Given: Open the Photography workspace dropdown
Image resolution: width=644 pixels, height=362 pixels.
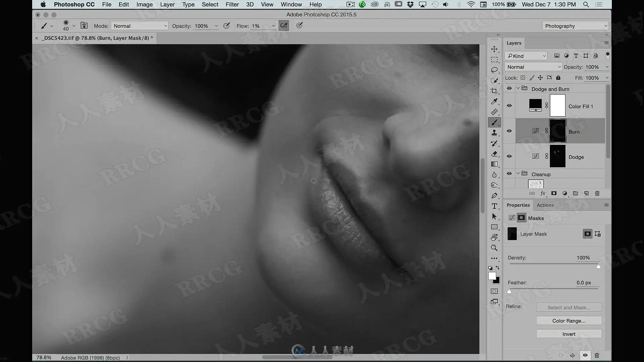Looking at the screenshot, I should 575,26.
